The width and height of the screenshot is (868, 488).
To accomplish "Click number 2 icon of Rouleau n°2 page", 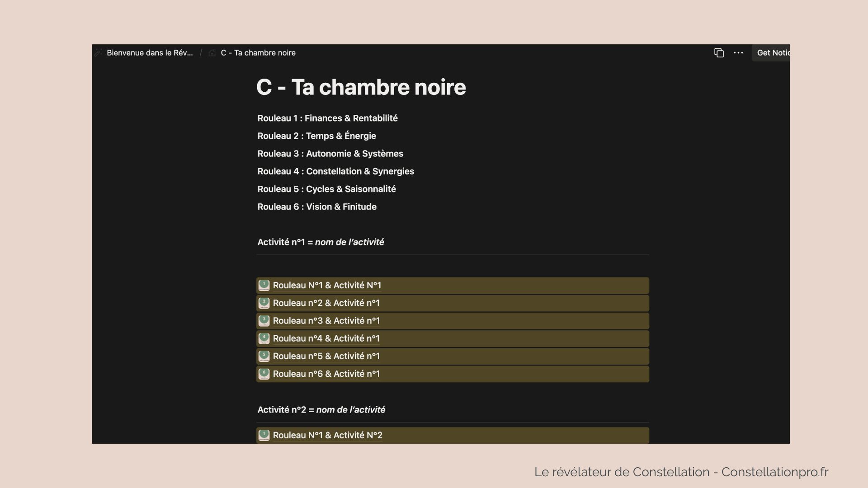I will tap(264, 303).
